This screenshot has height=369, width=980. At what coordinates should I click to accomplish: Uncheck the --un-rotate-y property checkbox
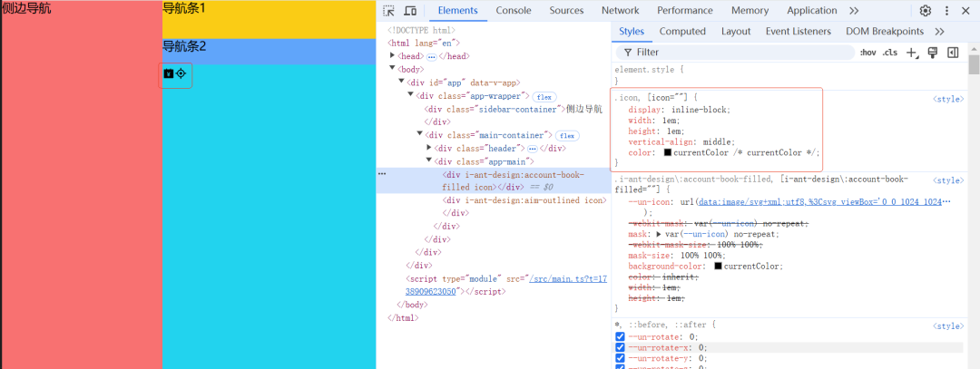(621, 358)
